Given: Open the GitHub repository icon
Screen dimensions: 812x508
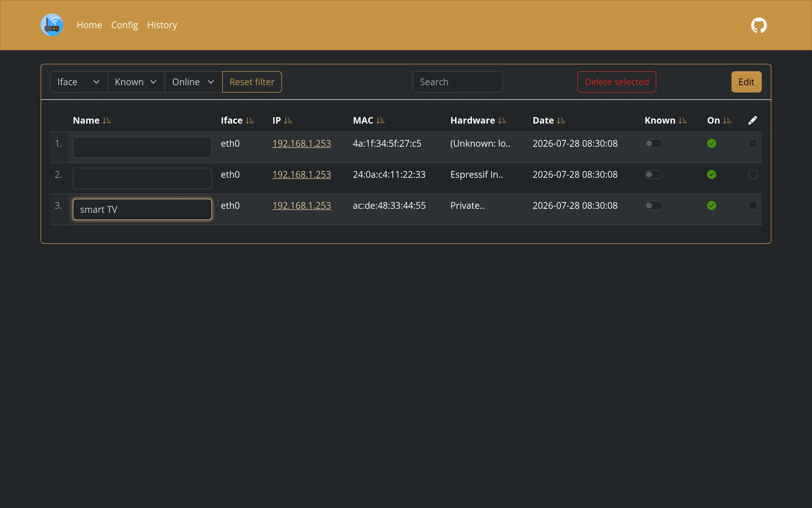Looking at the screenshot, I should coord(759,25).
